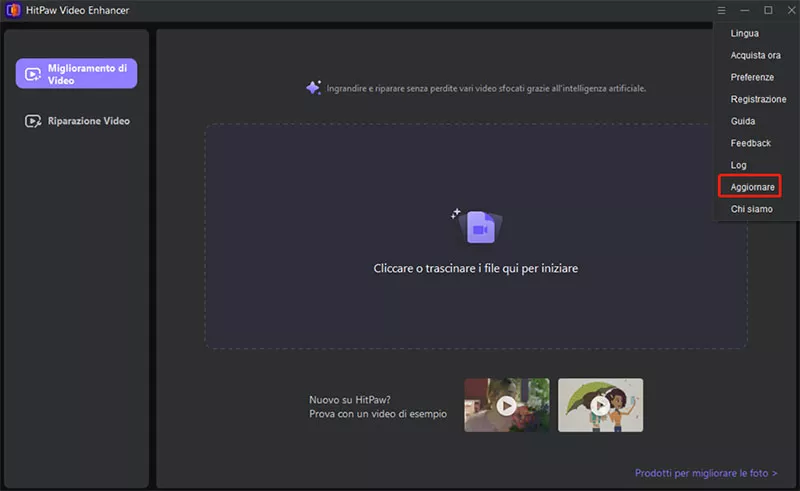The image size is (800, 491).
Task: Click the Riparazione Video sidebar icon
Action: point(33,121)
